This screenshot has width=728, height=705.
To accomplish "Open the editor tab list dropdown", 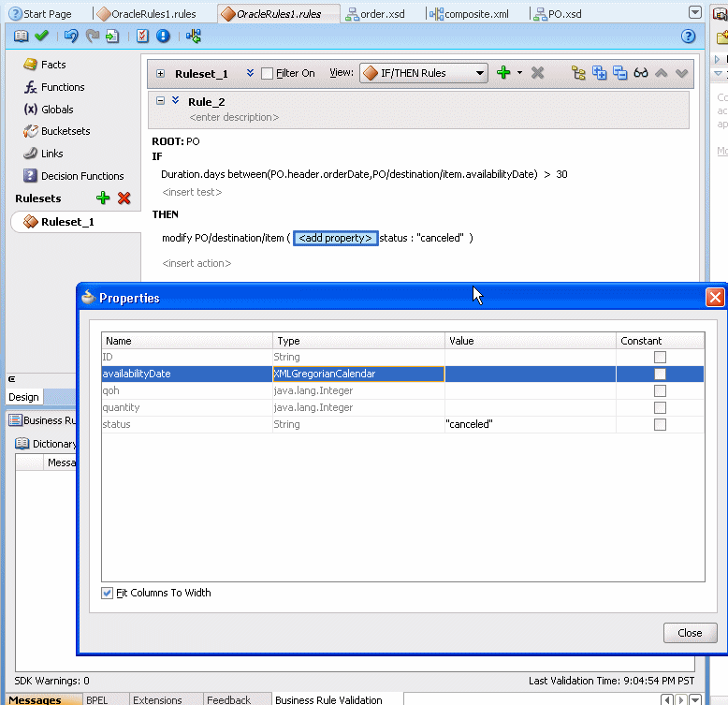I will click(x=694, y=12).
